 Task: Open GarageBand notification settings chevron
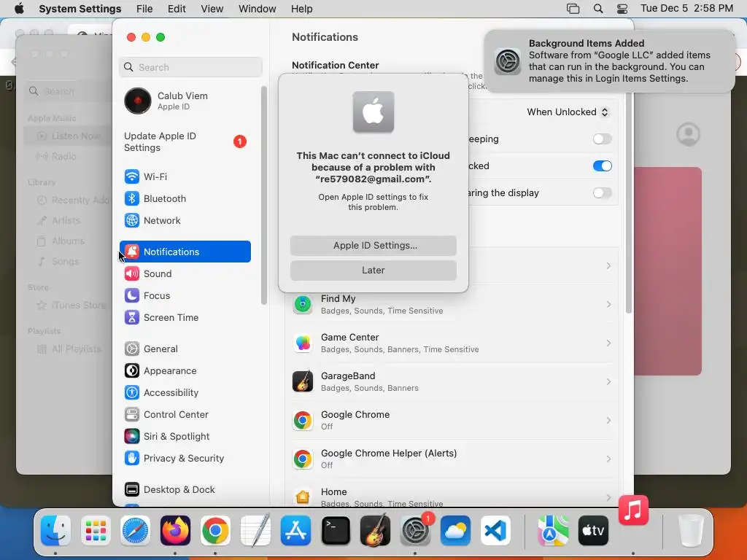coord(608,381)
